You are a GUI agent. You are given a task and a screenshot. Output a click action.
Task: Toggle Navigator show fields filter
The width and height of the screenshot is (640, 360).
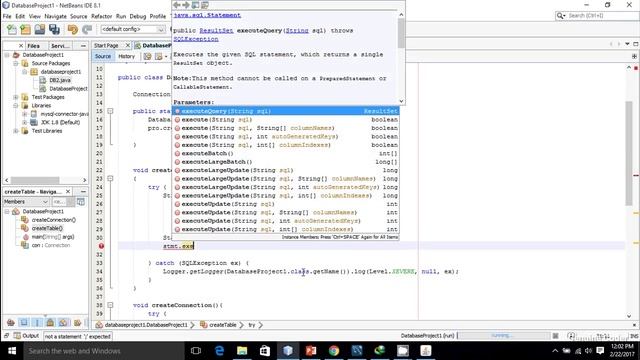click(x=24, y=322)
